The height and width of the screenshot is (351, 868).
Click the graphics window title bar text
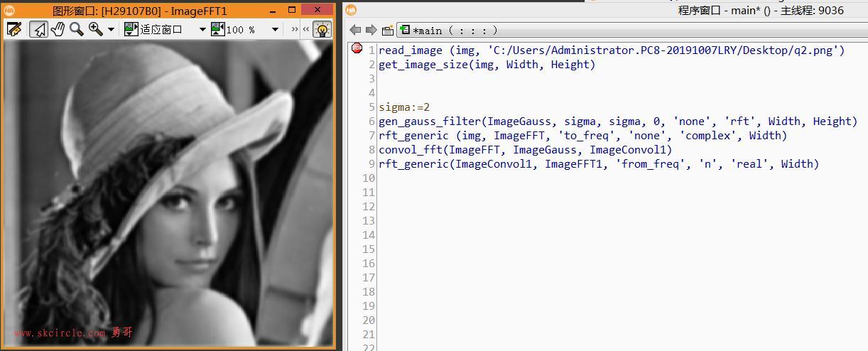tap(140, 11)
